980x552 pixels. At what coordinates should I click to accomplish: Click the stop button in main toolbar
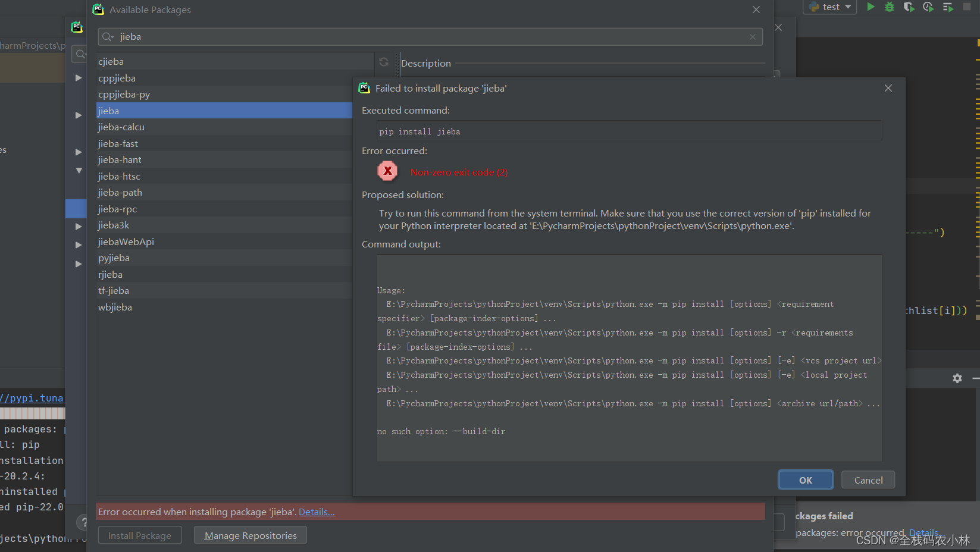(967, 7)
